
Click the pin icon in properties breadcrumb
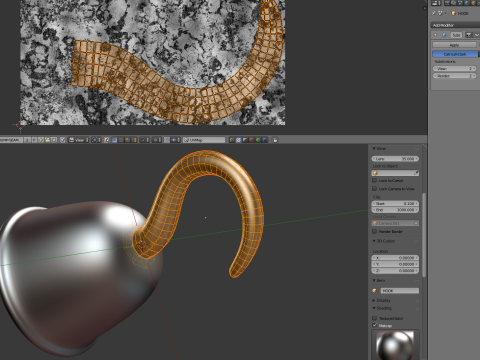[x=433, y=13]
